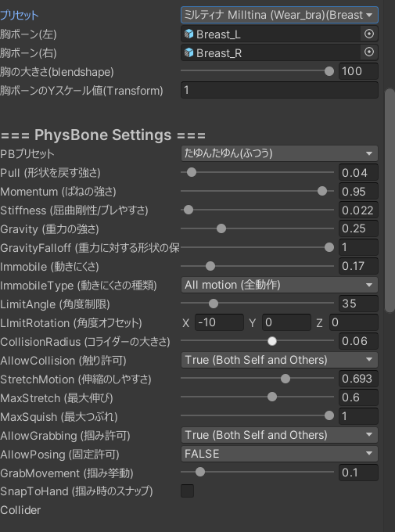
Task: Toggle the SnapToHand checkbox
Action: (187, 491)
